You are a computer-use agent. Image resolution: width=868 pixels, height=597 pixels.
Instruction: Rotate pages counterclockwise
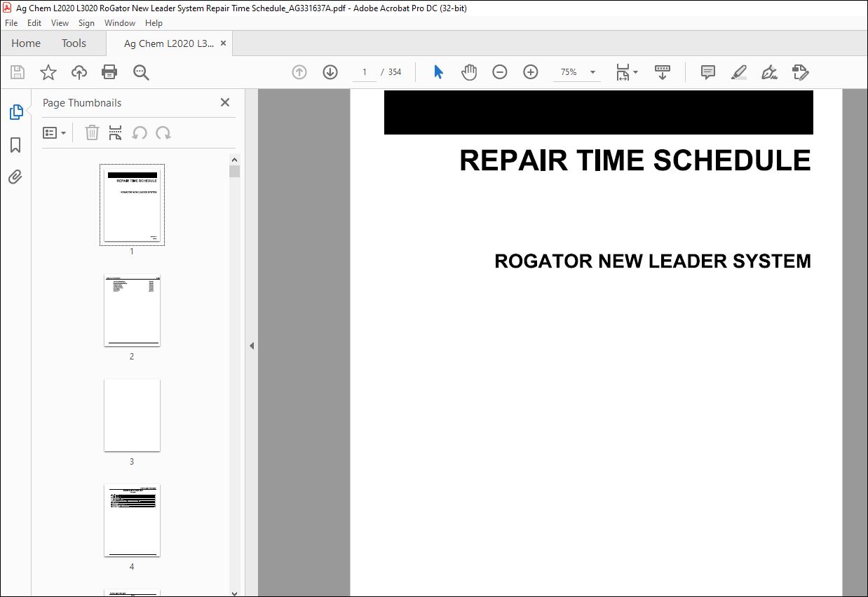click(140, 133)
